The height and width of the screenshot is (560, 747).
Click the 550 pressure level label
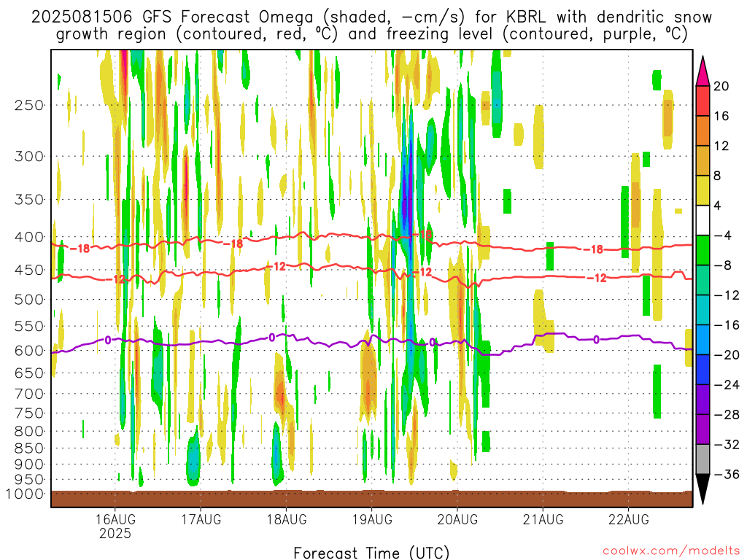coord(29,326)
